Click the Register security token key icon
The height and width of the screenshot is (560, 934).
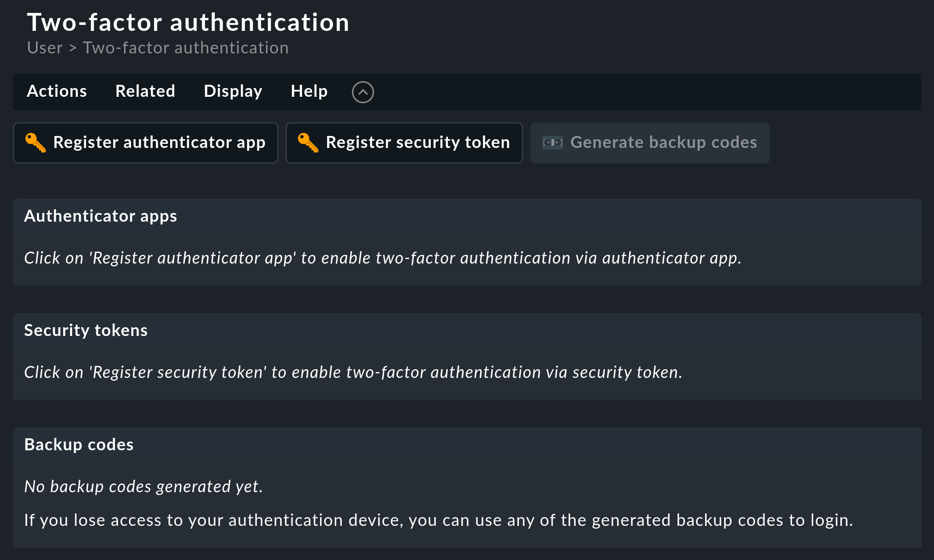click(308, 142)
